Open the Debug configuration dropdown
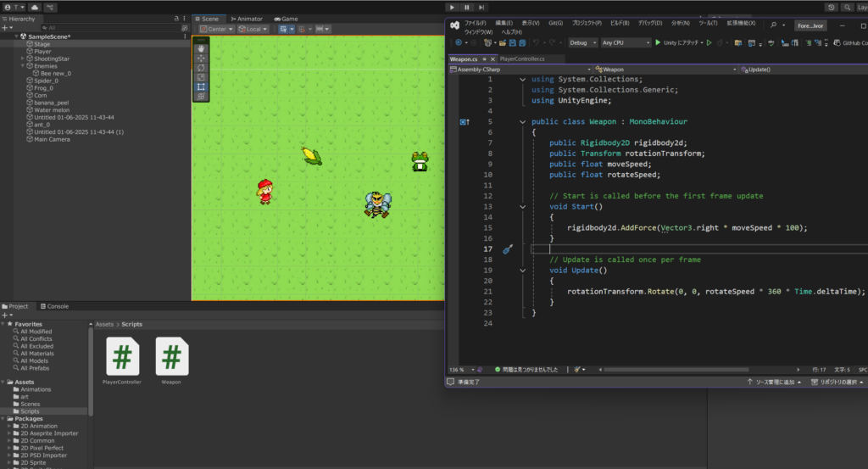 (581, 42)
